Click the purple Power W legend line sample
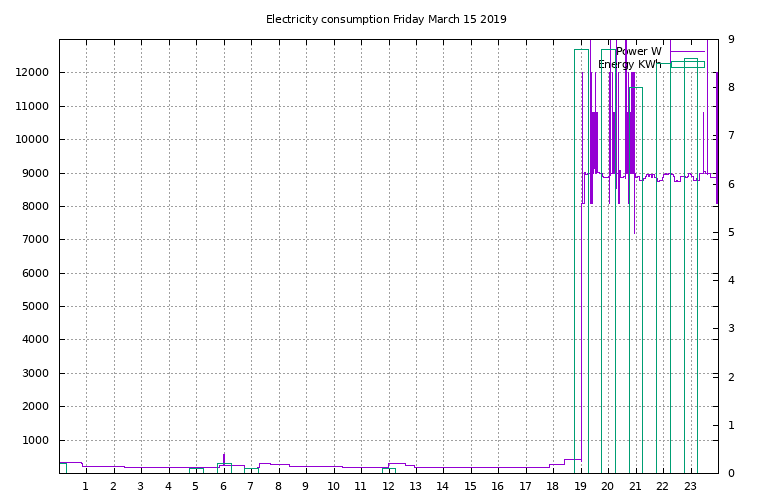This screenshot has width=768, height=500. (687, 51)
